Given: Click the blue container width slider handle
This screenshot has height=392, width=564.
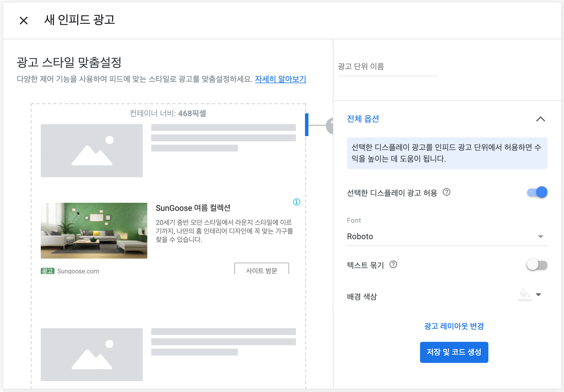Looking at the screenshot, I should point(306,125).
